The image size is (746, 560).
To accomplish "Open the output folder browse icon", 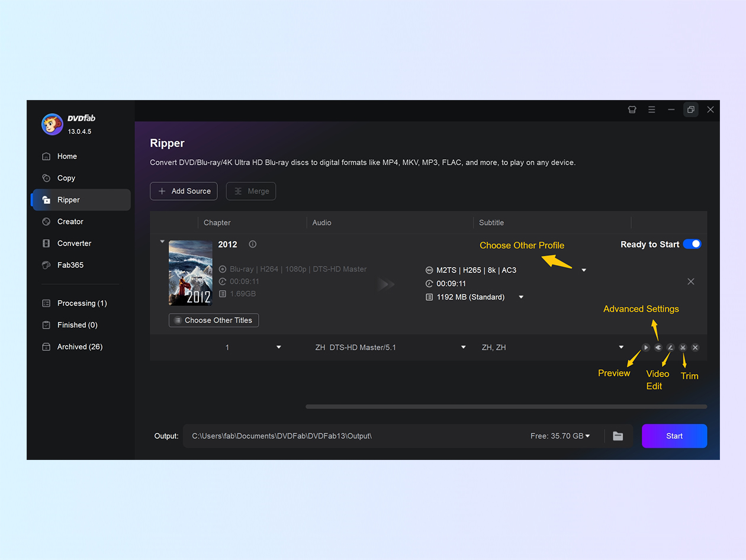I will (x=618, y=436).
